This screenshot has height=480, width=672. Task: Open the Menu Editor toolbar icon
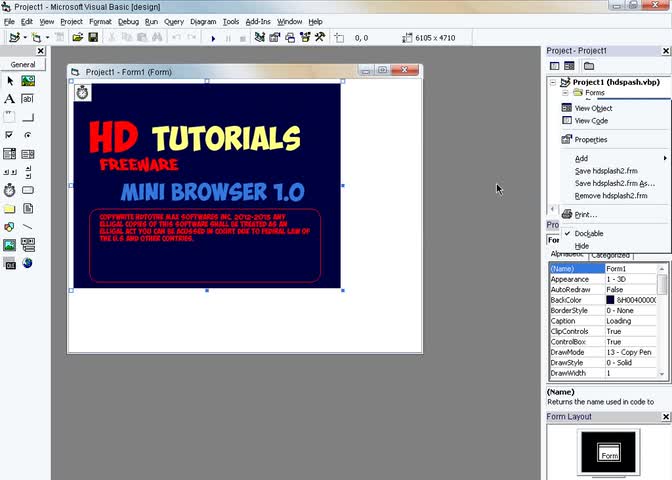click(60, 38)
